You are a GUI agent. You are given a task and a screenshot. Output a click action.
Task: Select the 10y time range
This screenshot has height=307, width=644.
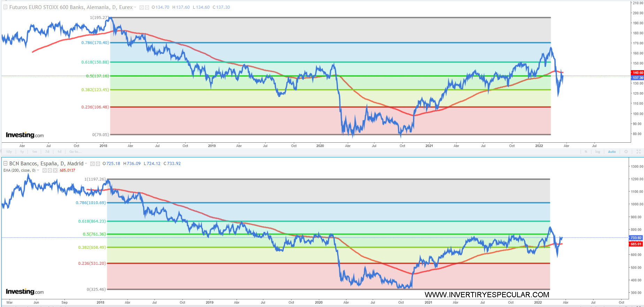9,152
